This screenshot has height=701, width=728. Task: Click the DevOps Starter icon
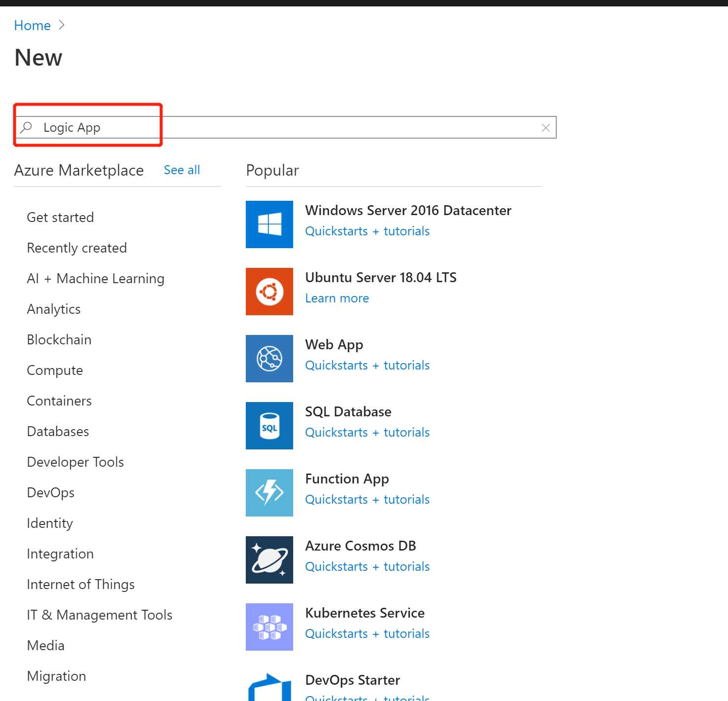tap(269, 687)
